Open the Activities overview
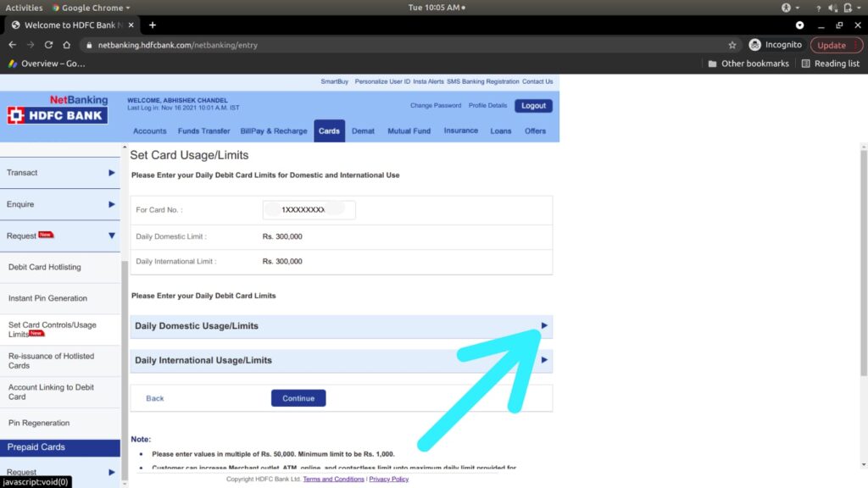This screenshot has width=868, height=488. pos(24,8)
